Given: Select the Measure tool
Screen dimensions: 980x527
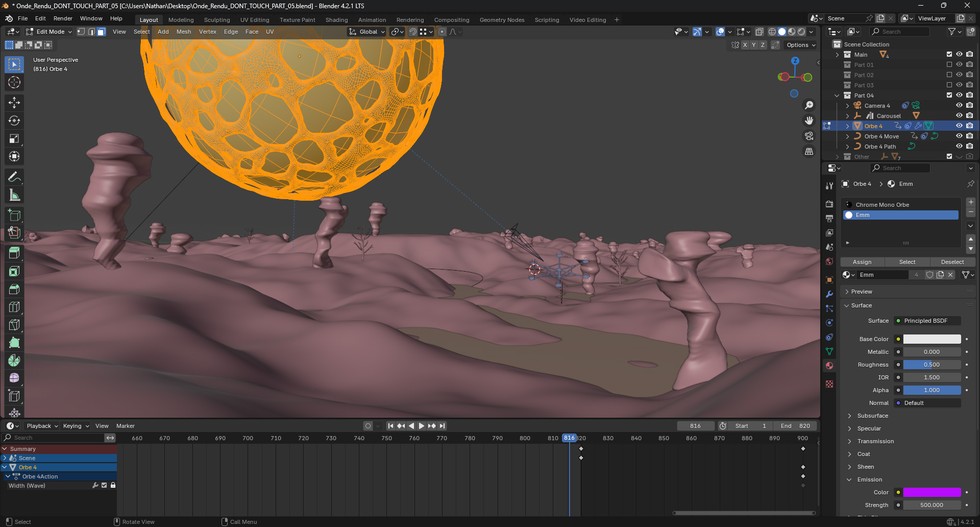Looking at the screenshot, I should coord(14,195).
